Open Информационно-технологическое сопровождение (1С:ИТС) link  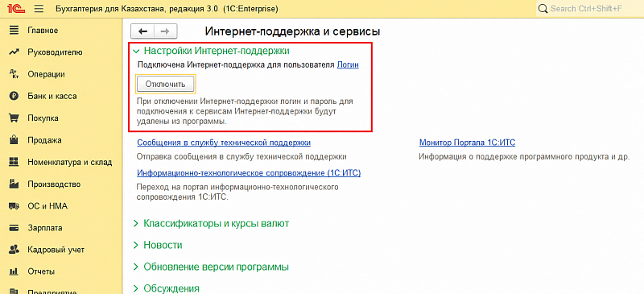249,173
